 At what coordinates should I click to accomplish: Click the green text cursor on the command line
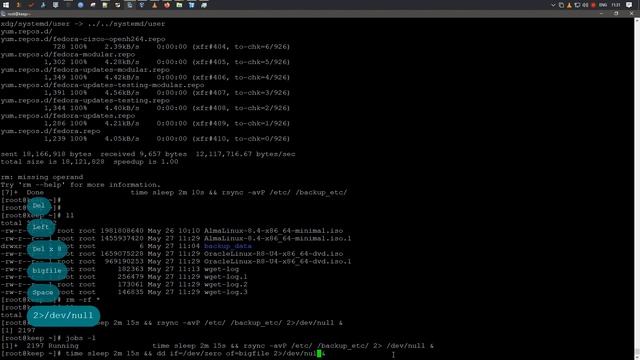tap(319, 353)
